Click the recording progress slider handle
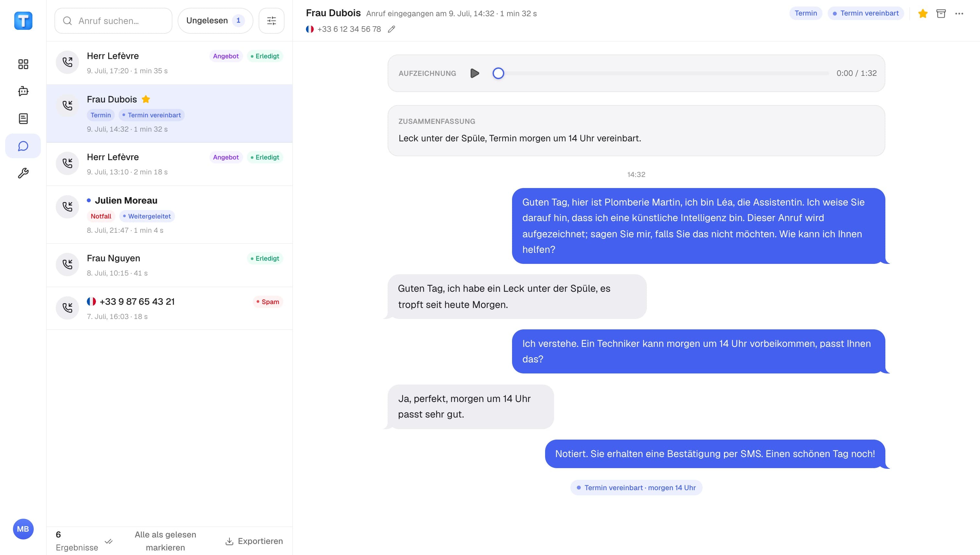 tap(498, 73)
